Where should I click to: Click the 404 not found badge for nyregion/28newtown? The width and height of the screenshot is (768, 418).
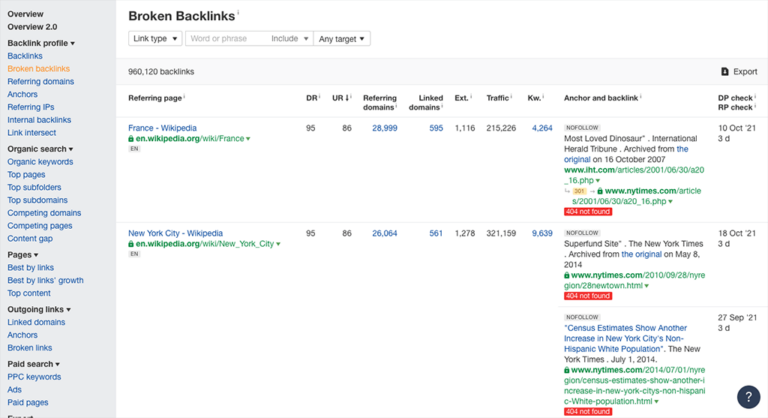[588, 296]
